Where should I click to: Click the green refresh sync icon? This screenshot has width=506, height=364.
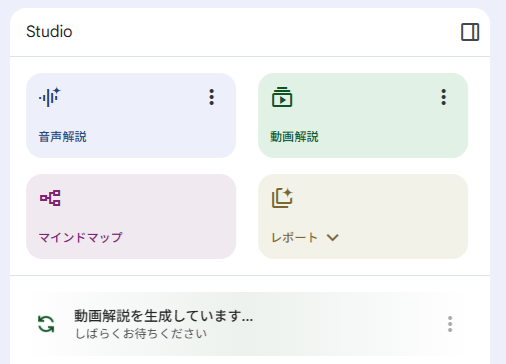click(x=46, y=324)
